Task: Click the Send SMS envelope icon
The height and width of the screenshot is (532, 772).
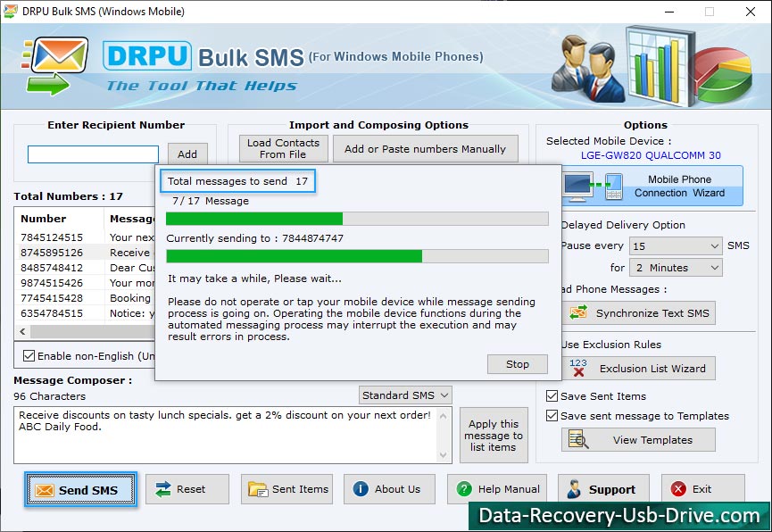Action: [45, 489]
